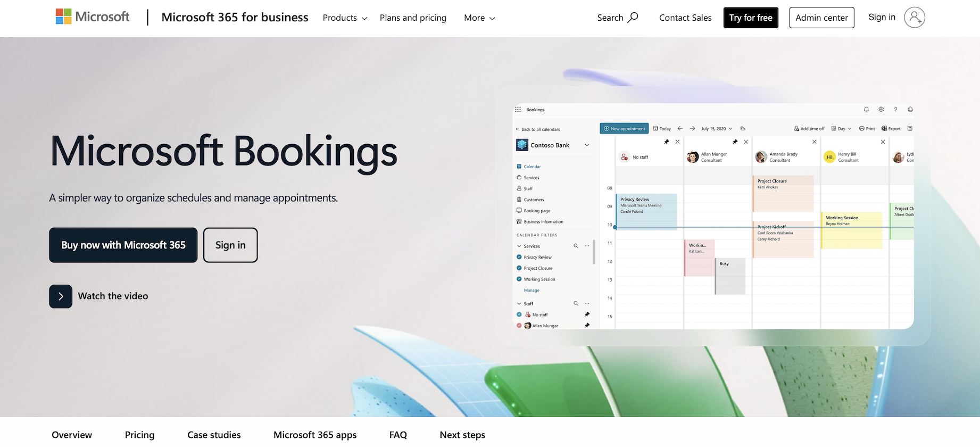Switch to the Next steps tab
The image size is (980, 447).
tap(462, 435)
